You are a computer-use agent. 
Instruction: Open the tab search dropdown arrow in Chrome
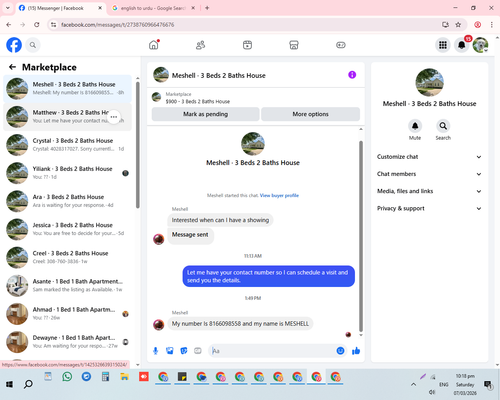[8, 8]
